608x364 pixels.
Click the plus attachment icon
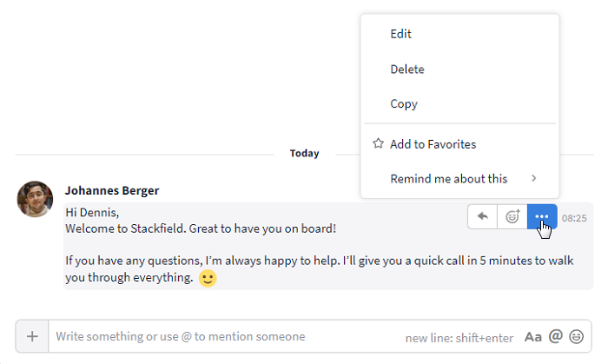(32, 336)
